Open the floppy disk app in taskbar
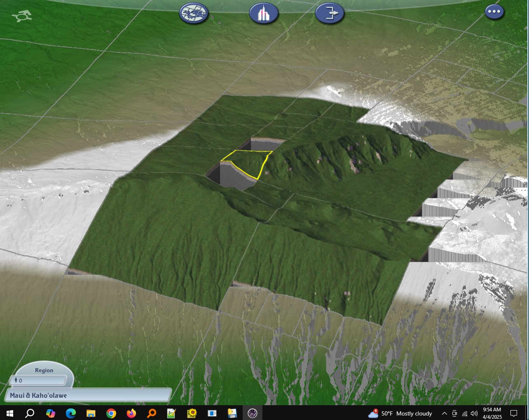 (232, 413)
